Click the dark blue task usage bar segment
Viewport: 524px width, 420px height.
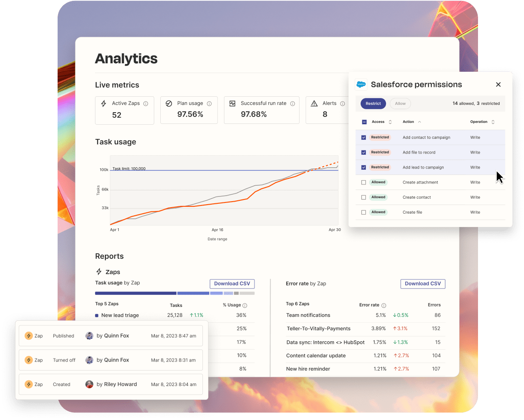coord(135,293)
